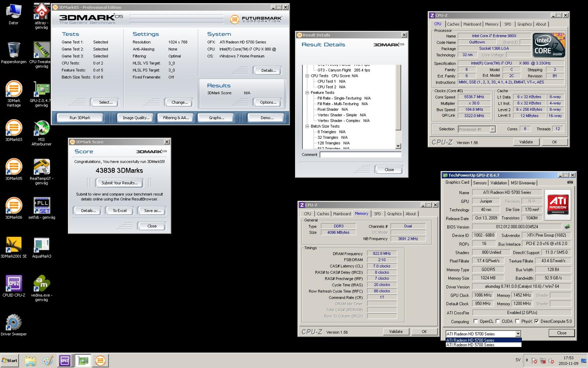Switch to Sensors tab in GPU-Z
The width and height of the screenshot is (588, 368).
[x=480, y=183]
